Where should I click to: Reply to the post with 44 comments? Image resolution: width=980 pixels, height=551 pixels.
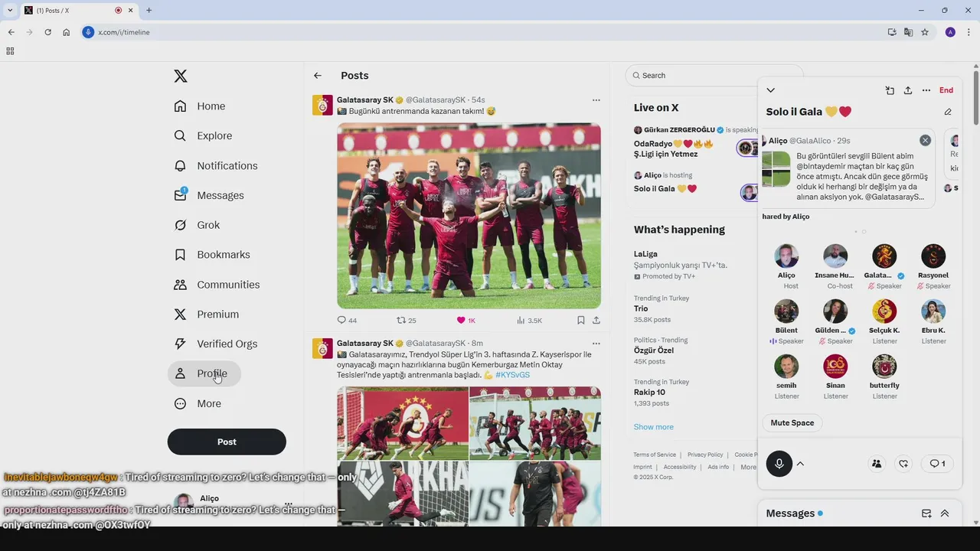(347, 320)
